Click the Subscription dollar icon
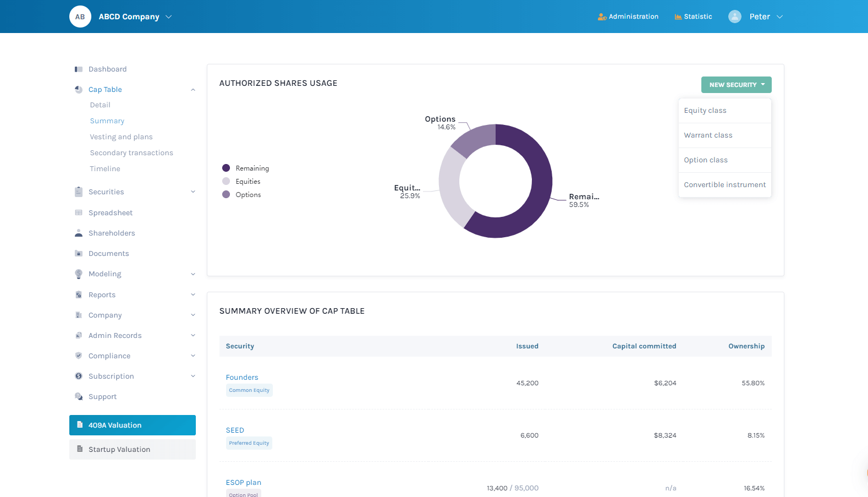This screenshot has width=868, height=497. click(x=79, y=376)
